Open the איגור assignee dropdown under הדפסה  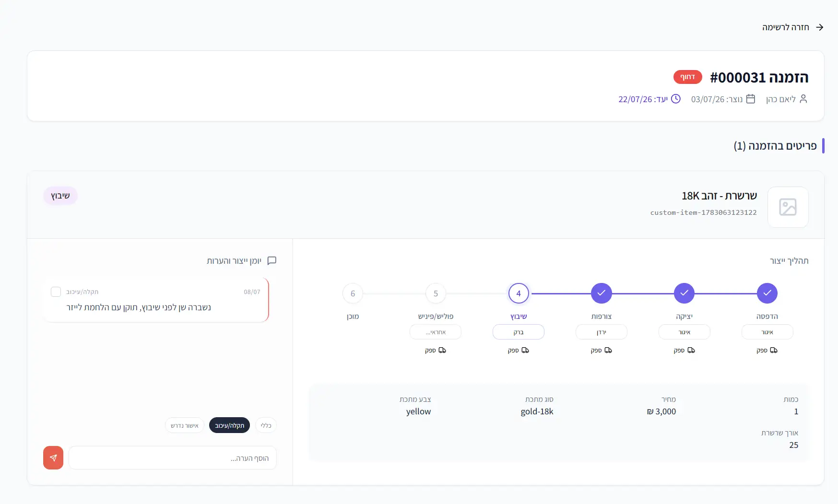(767, 332)
